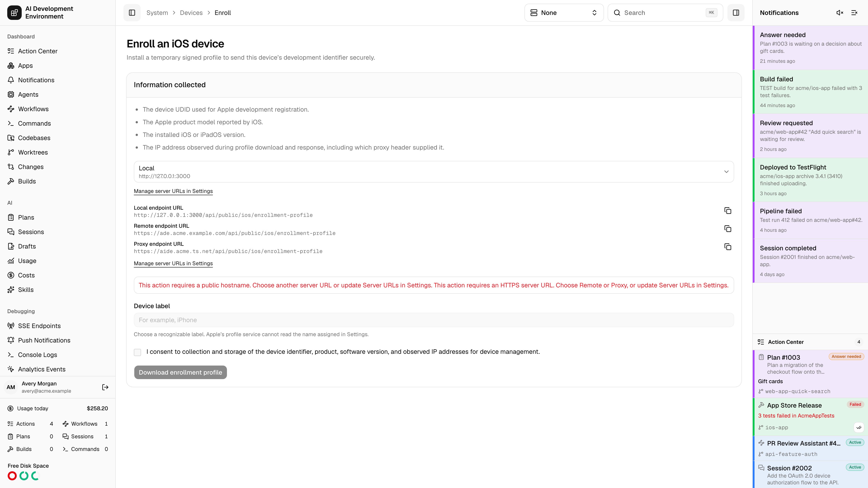Open Changes in sidebar

click(x=58, y=167)
